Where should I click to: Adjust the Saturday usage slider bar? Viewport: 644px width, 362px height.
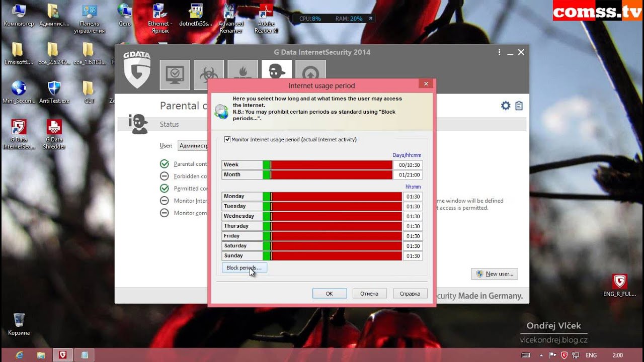tap(332, 246)
